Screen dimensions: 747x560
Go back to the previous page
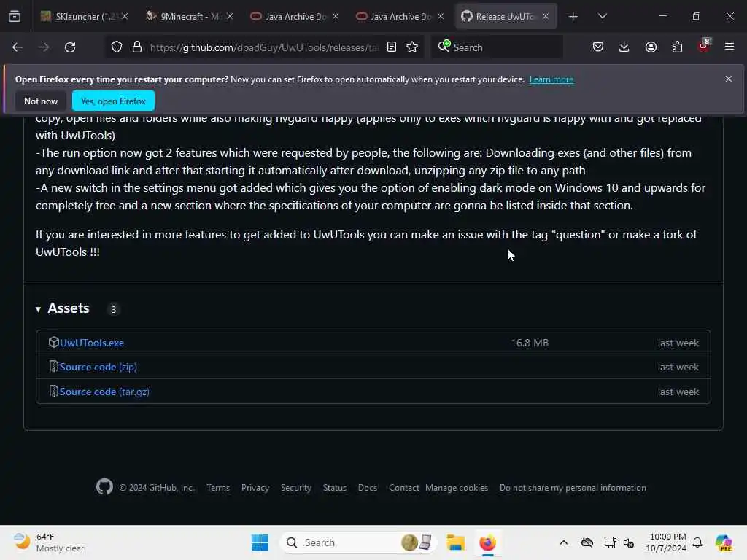[x=18, y=47]
